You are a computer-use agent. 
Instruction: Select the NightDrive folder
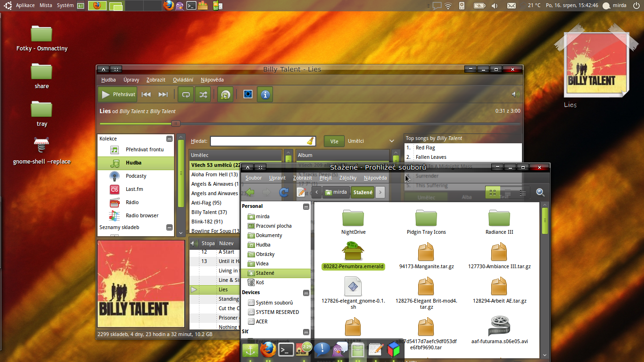pos(353,222)
